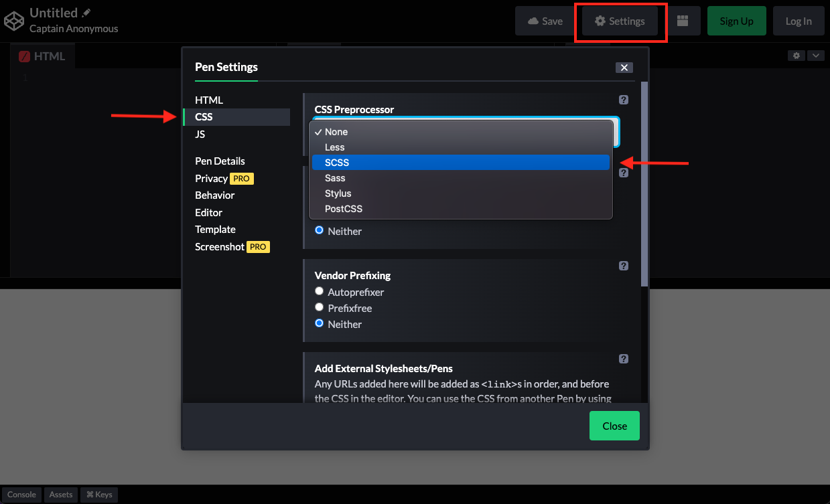830x504 pixels.
Task: Select the Prefixfree radio button
Action: (x=320, y=308)
